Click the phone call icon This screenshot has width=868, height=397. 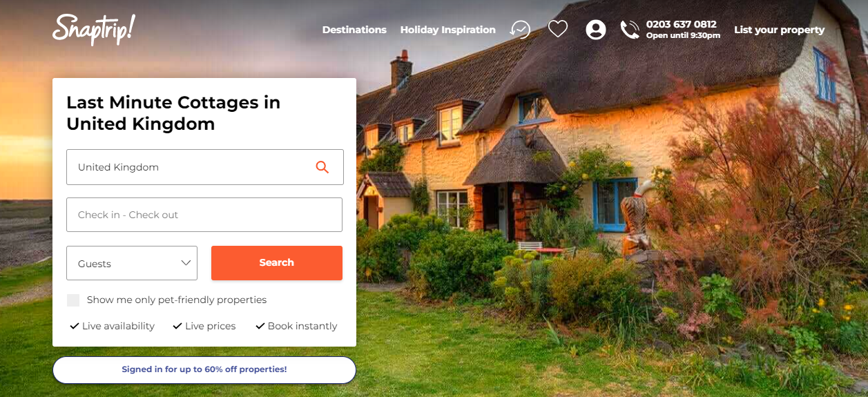pos(630,30)
